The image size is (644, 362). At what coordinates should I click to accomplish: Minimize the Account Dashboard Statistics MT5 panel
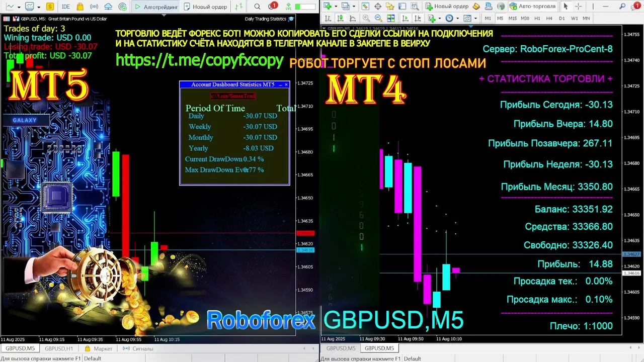(280, 84)
